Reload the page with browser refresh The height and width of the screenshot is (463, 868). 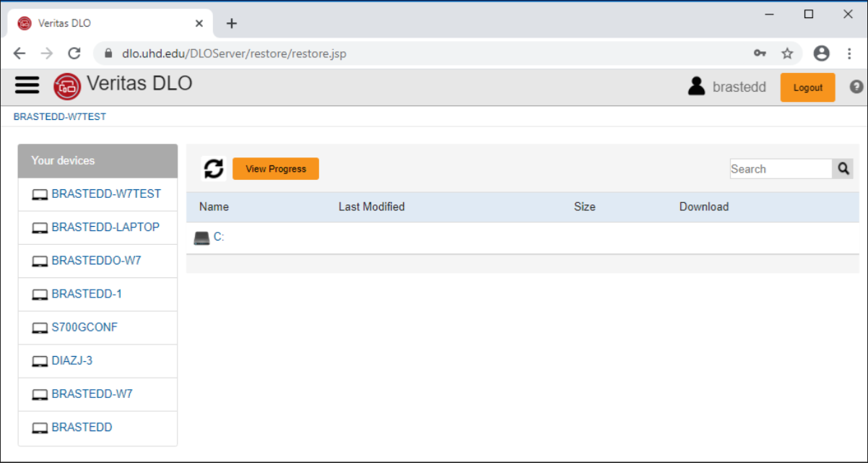(x=74, y=53)
